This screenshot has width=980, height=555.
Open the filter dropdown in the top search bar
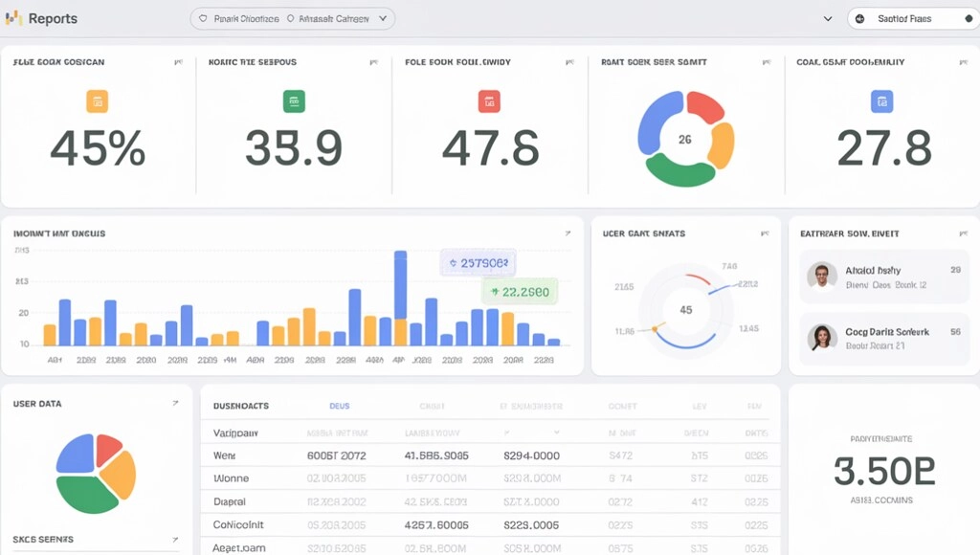point(381,17)
